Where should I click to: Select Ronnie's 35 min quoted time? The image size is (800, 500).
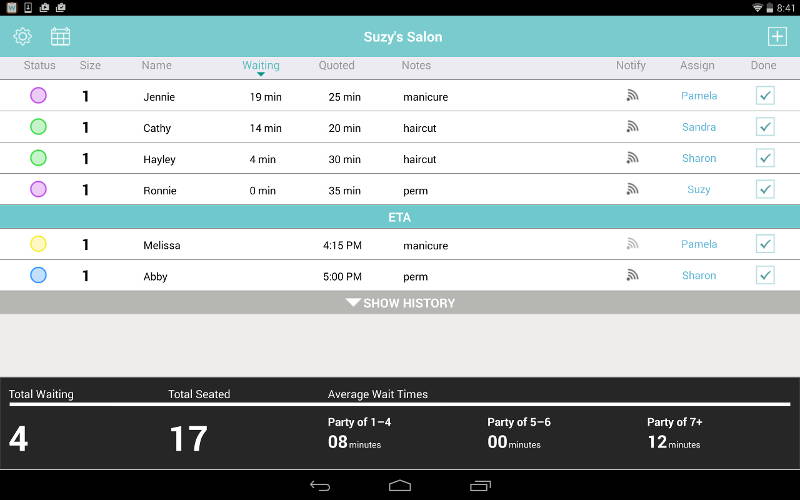344,191
